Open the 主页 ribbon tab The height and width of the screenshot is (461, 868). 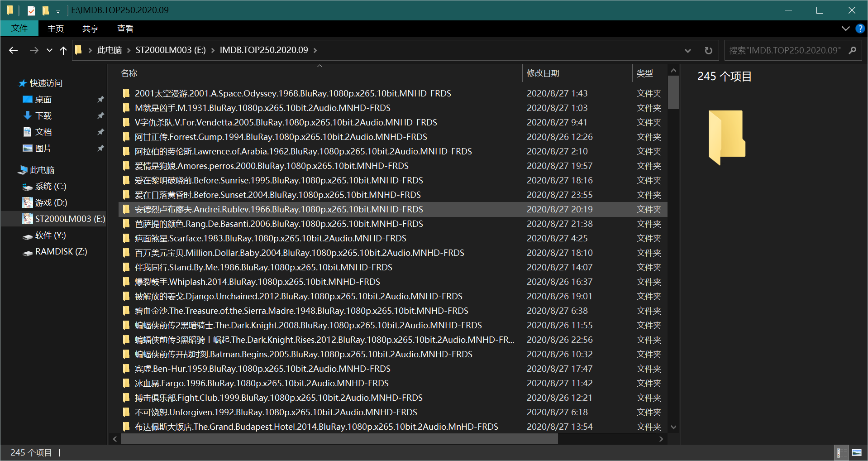tap(56, 29)
